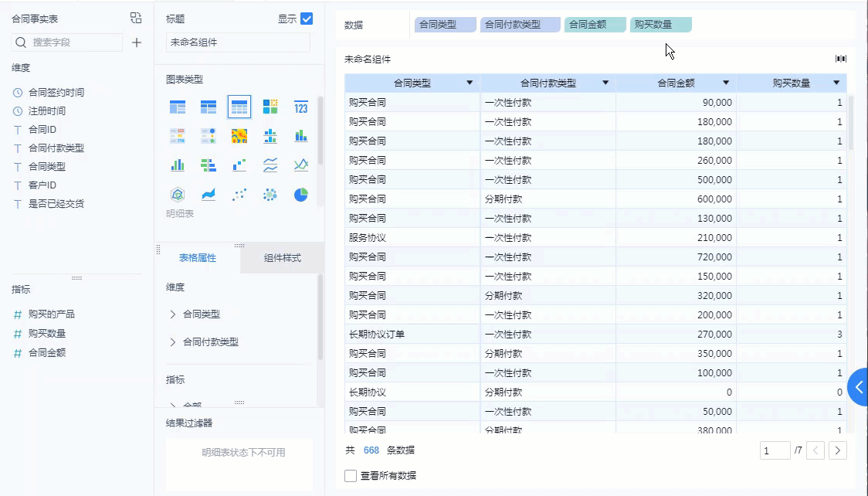The width and height of the screenshot is (868, 496).
Task: Open the 合同付款类型 column header dropdown
Action: pos(605,83)
